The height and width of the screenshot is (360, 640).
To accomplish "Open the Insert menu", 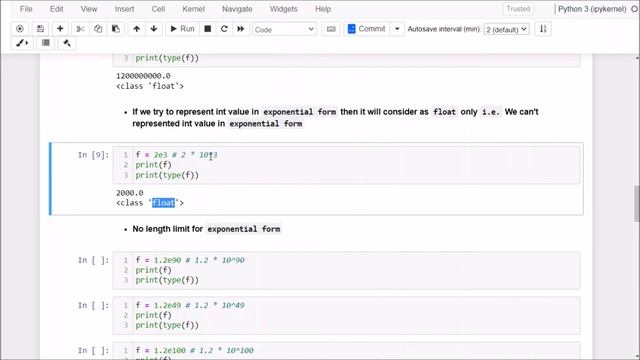I will coord(124,9).
